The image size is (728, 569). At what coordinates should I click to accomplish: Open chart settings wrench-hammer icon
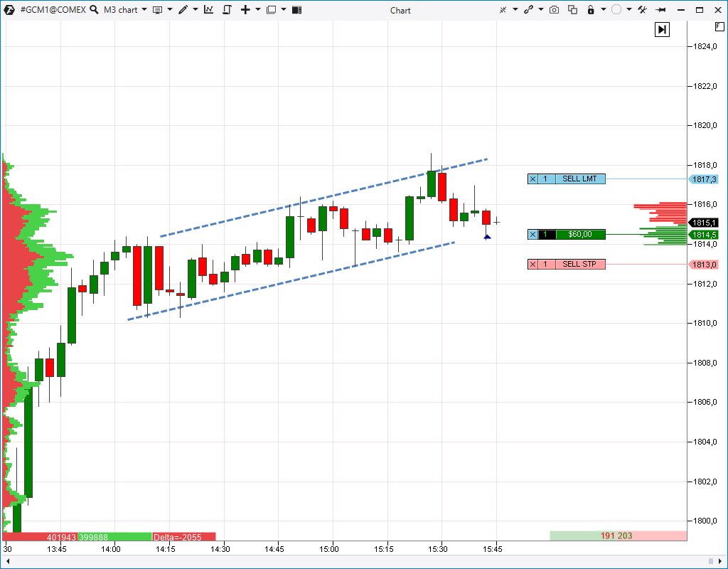coord(643,10)
